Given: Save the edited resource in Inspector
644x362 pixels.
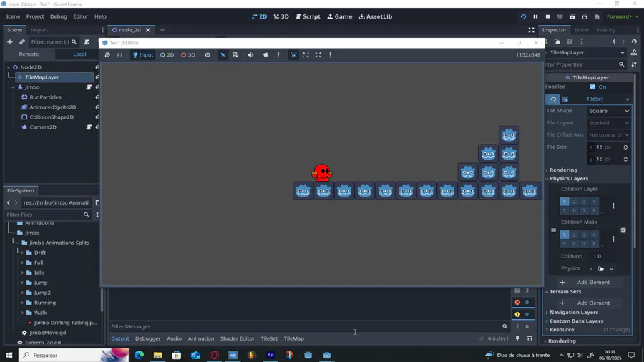Looking at the screenshot, I should (570, 41).
